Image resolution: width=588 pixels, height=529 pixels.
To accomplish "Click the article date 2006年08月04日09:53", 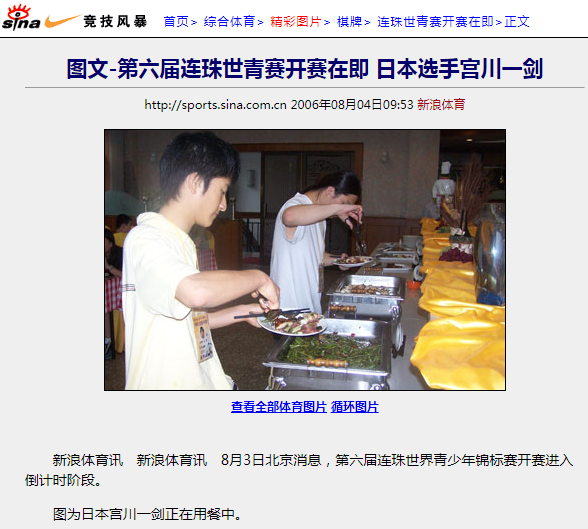I will 352,105.
